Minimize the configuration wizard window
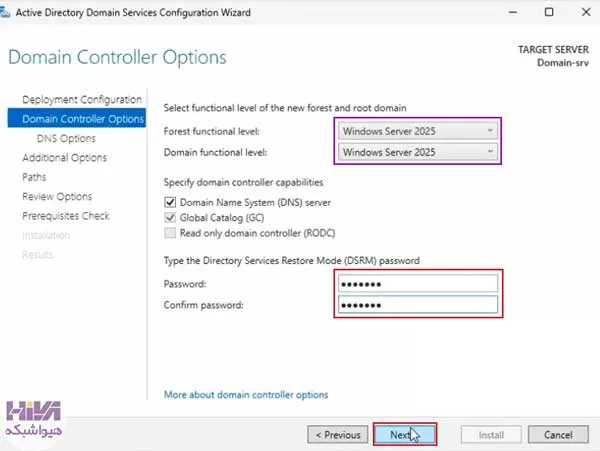 pos(513,13)
